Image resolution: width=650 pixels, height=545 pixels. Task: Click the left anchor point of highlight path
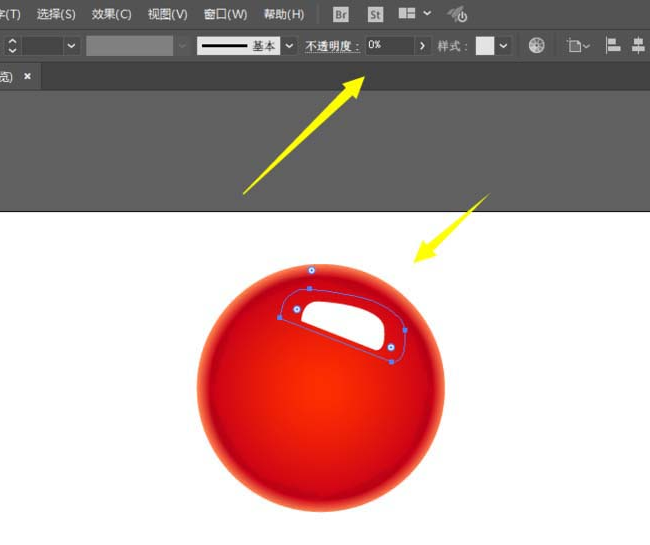tap(280, 317)
